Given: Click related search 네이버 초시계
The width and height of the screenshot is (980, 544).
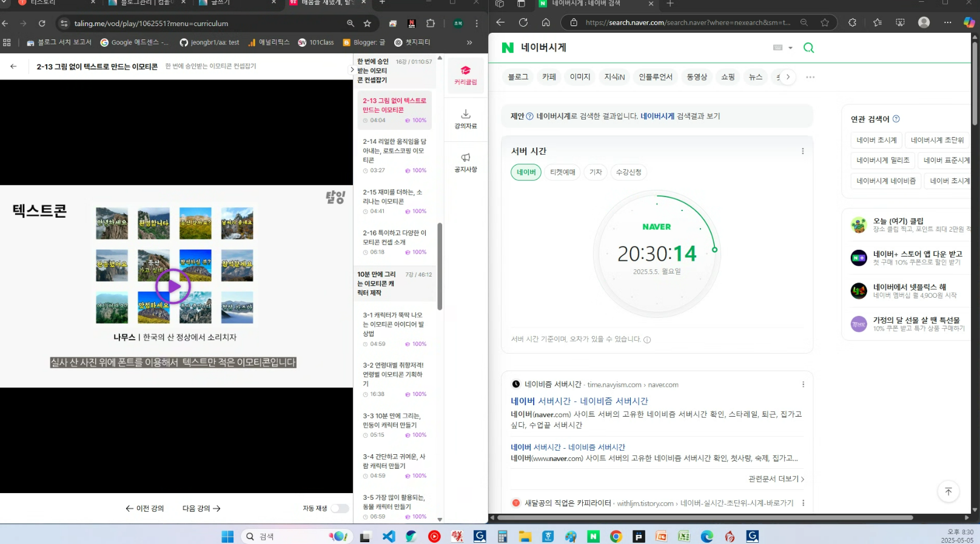Looking at the screenshot, I should (x=876, y=140).
